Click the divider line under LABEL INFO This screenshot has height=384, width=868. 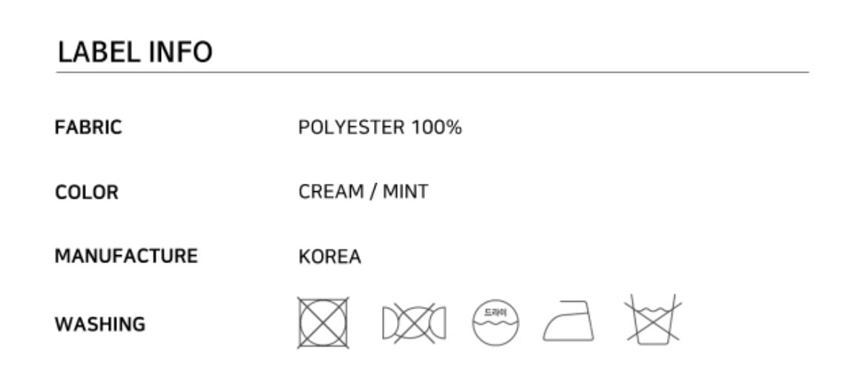coord(433,72)
